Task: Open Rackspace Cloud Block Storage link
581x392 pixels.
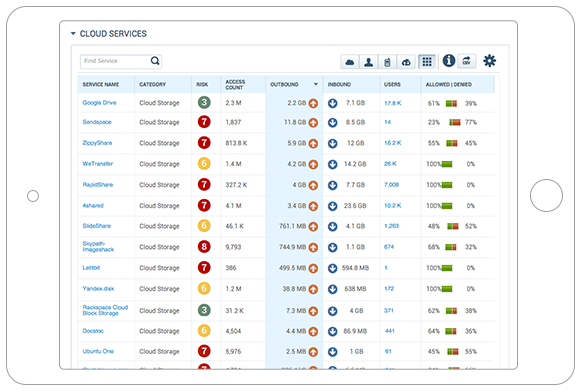Action: pyautogui.click(x=105, y=310)
